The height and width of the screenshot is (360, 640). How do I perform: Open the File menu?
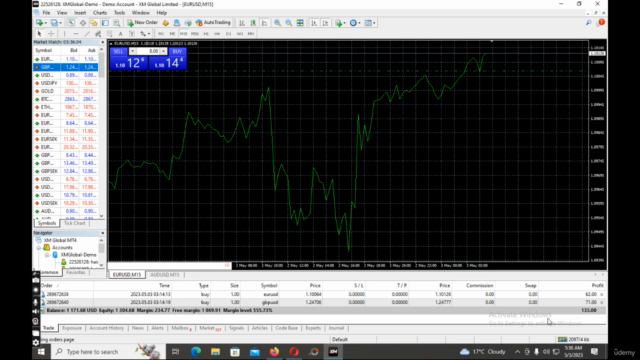(x=47, y=13)
